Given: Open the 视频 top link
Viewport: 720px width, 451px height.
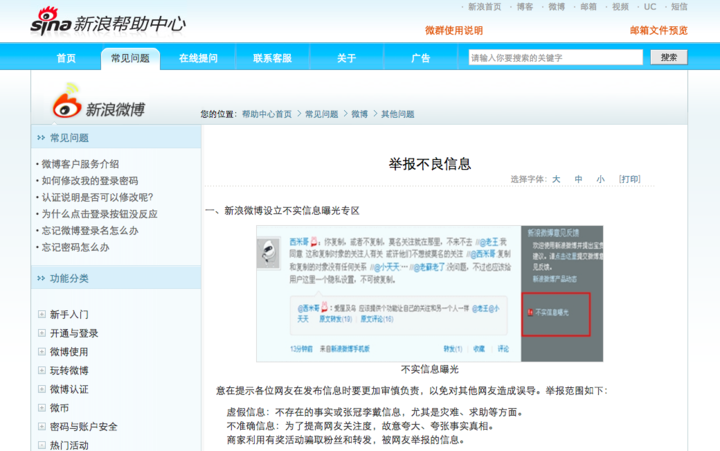Looking at the screenshot, I should pyautogui.click(x=620, y=7).
